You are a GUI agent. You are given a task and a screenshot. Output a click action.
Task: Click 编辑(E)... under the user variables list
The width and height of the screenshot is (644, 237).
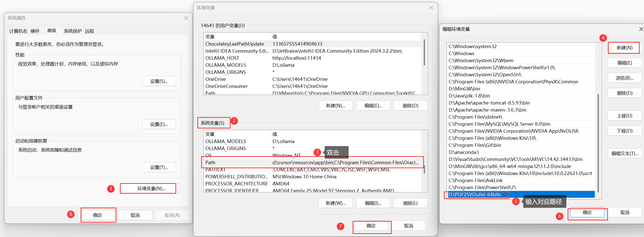coord(373,106)
